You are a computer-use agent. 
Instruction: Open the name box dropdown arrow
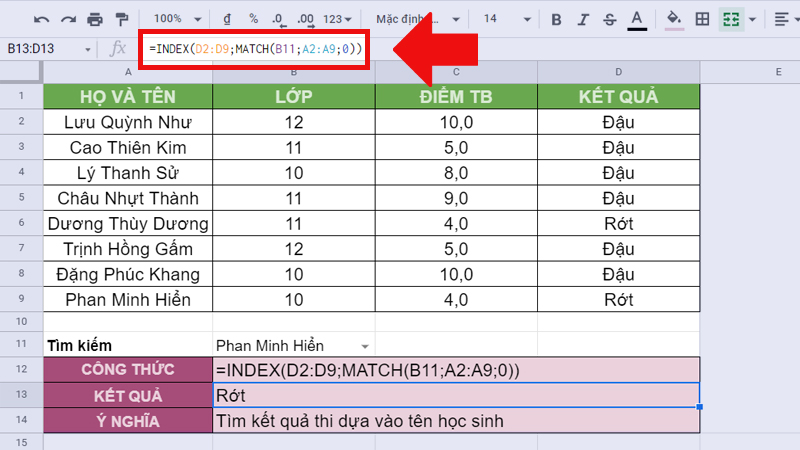(88, 49)
